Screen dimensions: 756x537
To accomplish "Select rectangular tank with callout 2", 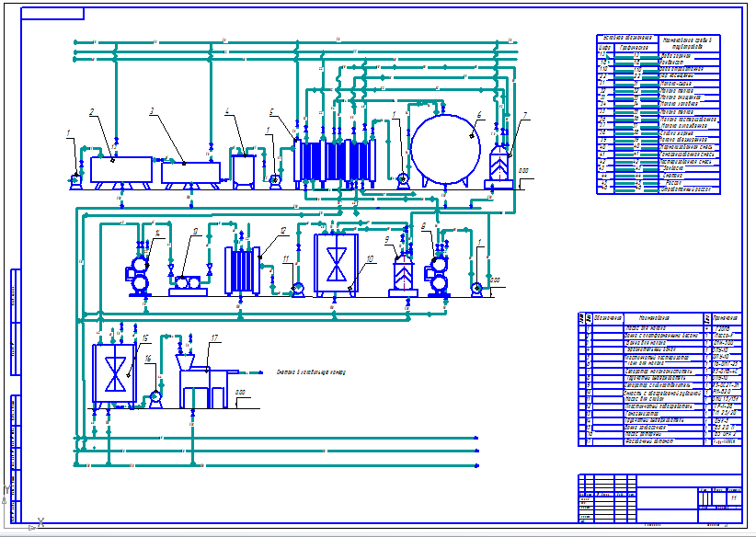I will pyautogui.click(x=121, y=170).
